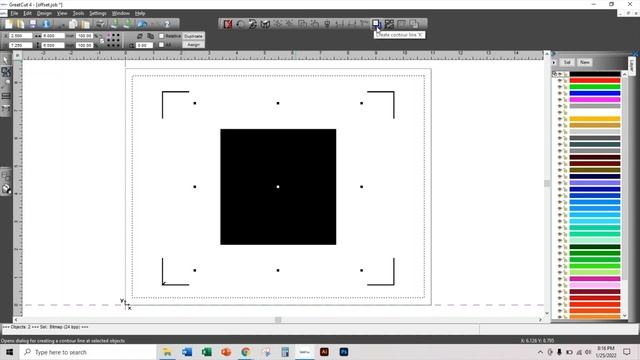Screen dimensions: 640x360
Task: Click the rotate object icon above angle field
Action: (x=140, y=36)
